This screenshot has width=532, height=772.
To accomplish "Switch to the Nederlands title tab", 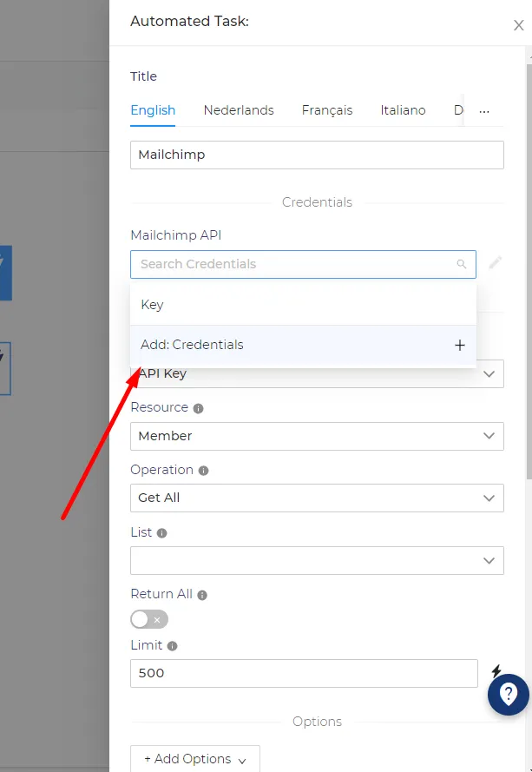I will [239, 110].
